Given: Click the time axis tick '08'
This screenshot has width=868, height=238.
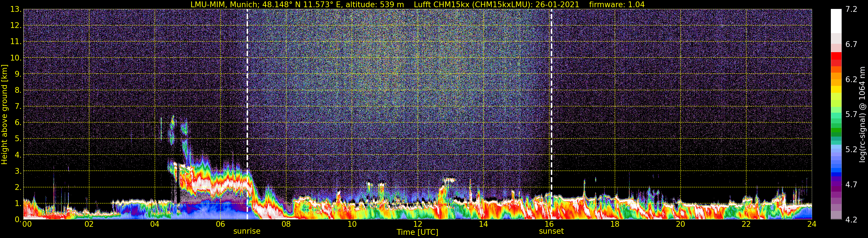Looking at the screenshot, I should (286, 224).
